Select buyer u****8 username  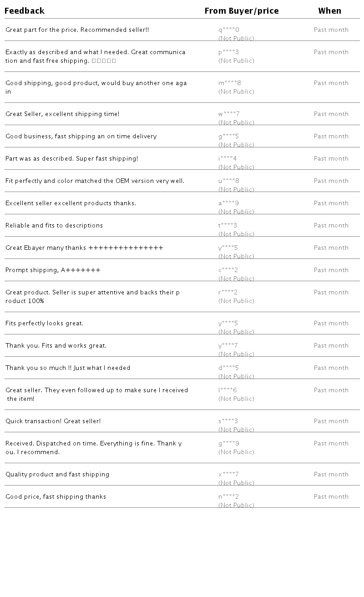click(x=228, y=181)
